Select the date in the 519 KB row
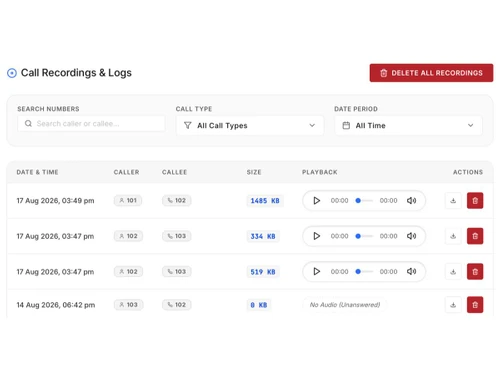Viewport: 500px width, 375px height. (x=55, y=272)
